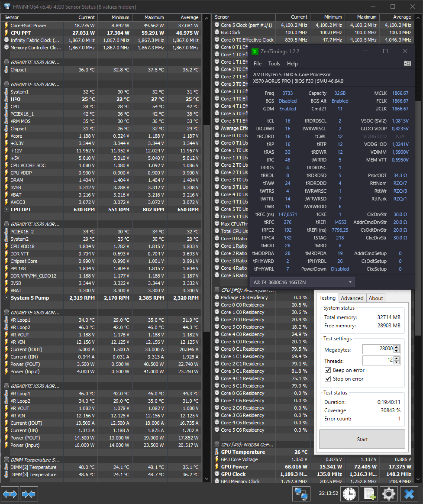Click the left sensor panel scrollbar down arrow
The image size is (423, 504).
coord(207,478)
